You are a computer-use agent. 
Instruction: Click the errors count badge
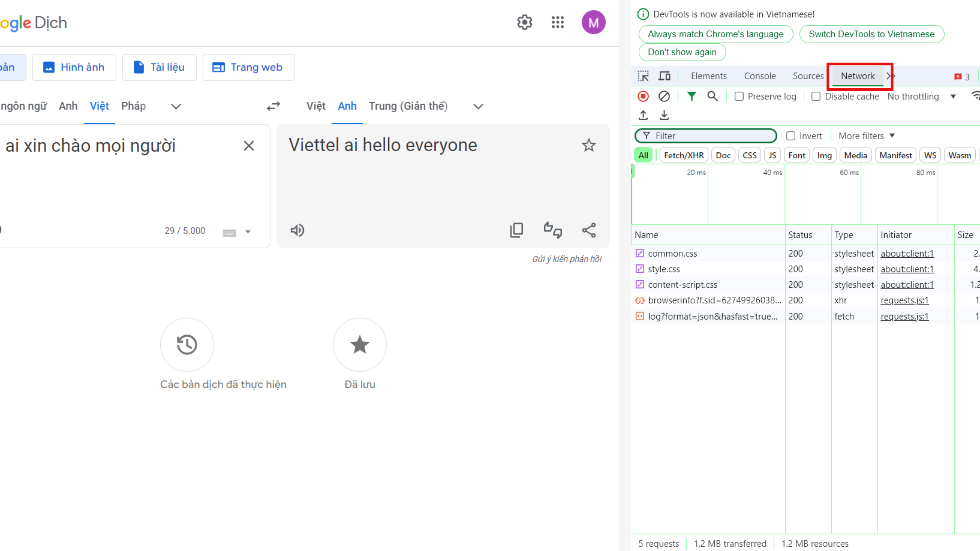pyautogui.click(x=961, y=77)
